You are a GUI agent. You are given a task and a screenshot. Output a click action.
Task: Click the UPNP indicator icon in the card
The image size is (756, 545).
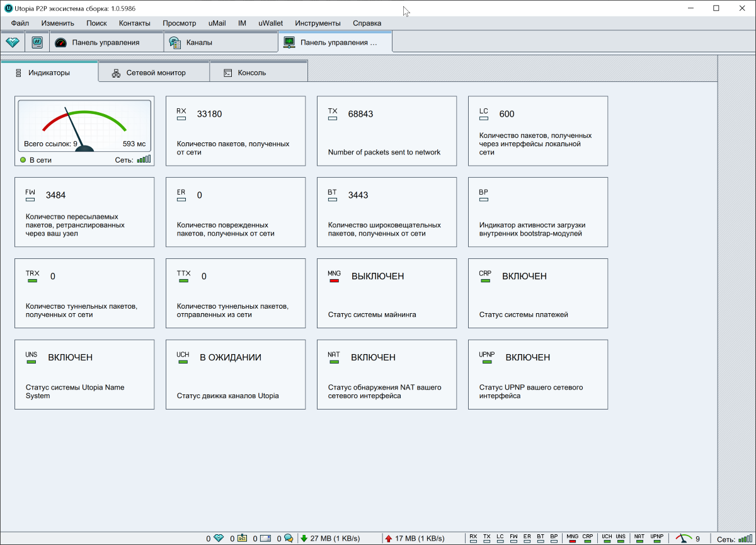(487, 358)
